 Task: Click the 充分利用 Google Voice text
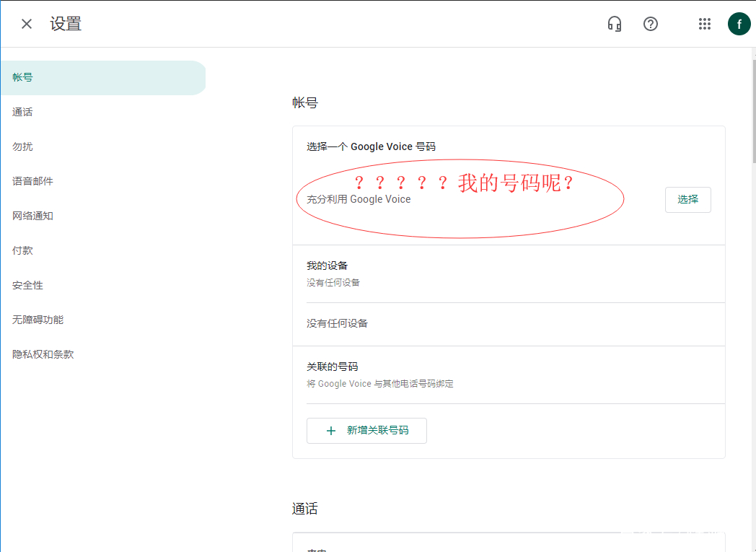point(359,200)
